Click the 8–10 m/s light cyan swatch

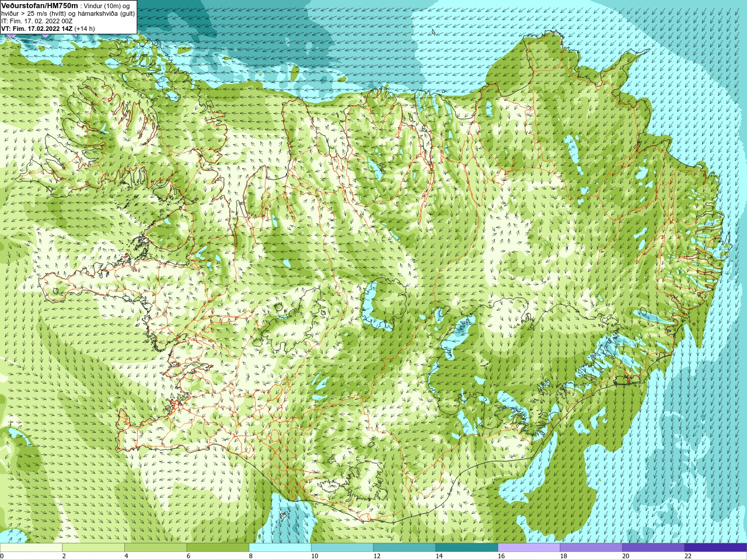tap(280, 548)
